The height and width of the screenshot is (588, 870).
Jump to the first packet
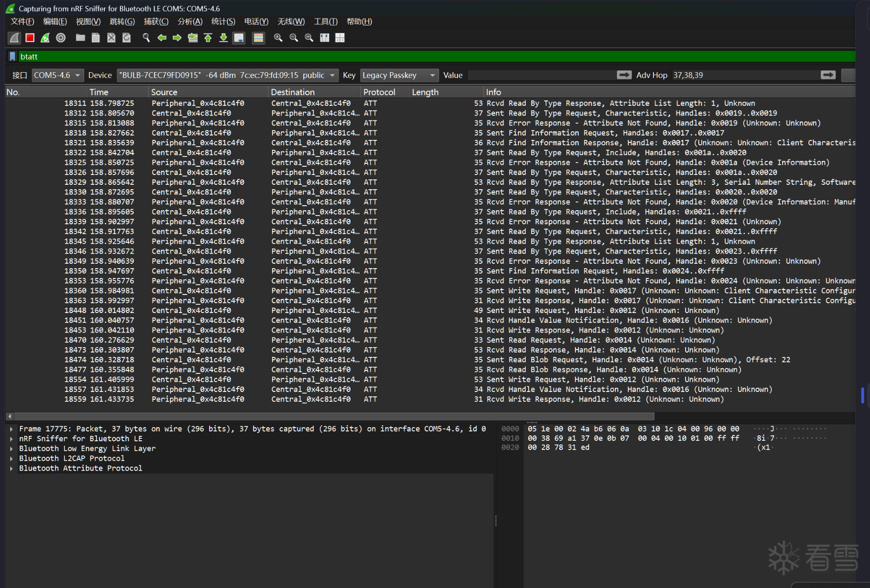[208, 38]
